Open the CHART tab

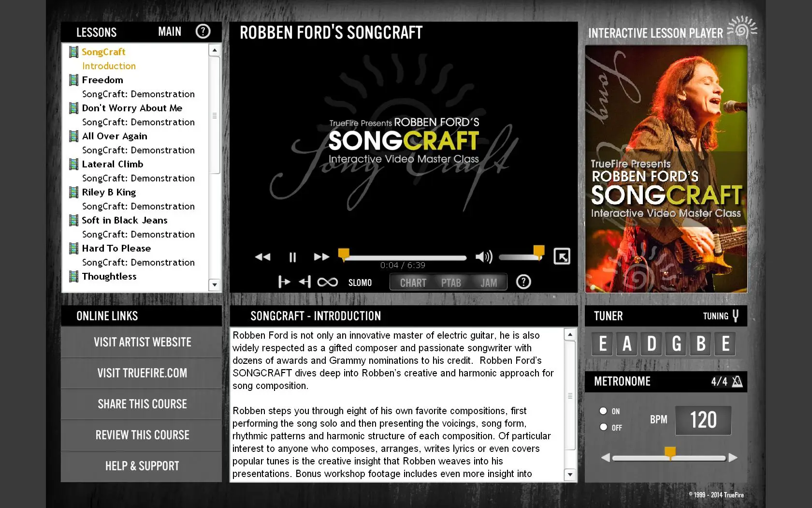[x=413, y=283]
